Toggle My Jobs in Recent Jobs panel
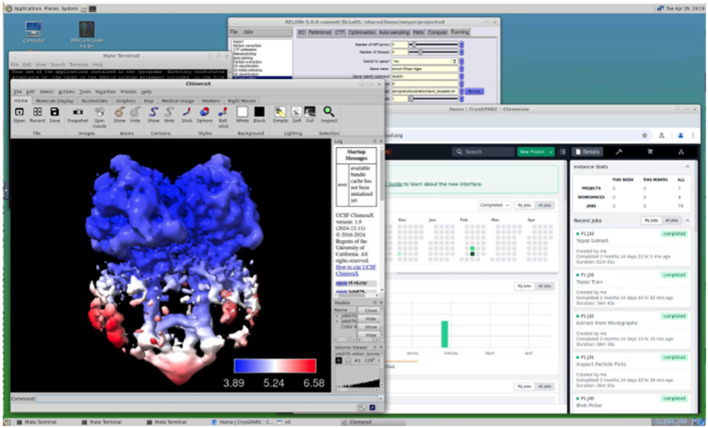 651,220
